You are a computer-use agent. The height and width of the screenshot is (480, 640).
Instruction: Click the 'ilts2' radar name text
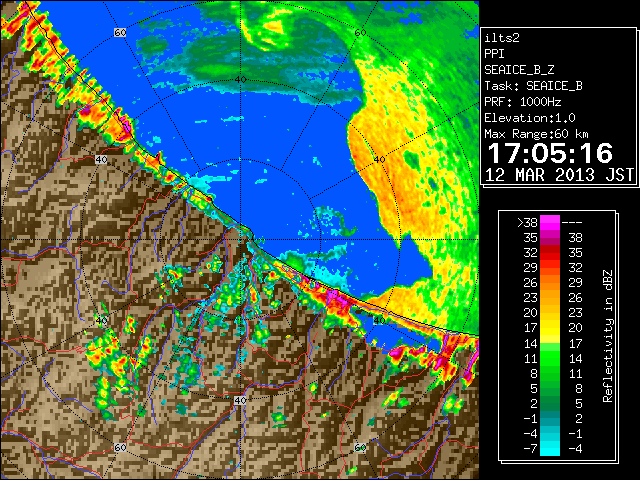click(502, 38)
